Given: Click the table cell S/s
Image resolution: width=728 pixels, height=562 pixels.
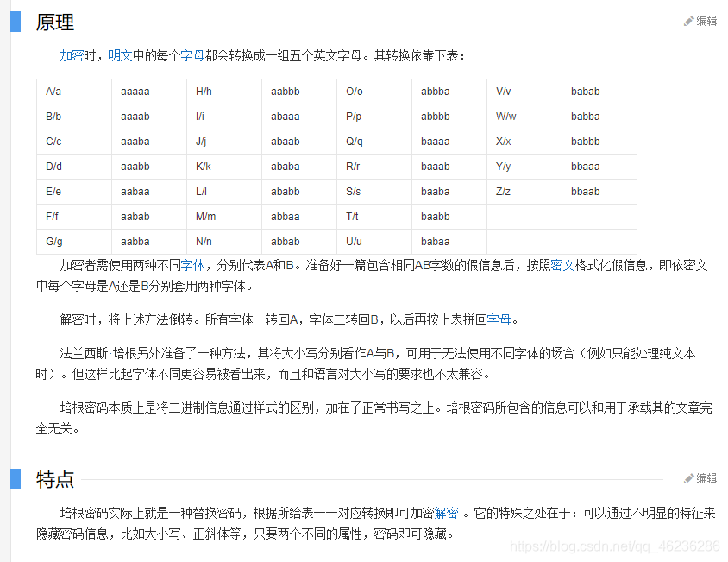Looking at the screenshot, I should (374, 192).
